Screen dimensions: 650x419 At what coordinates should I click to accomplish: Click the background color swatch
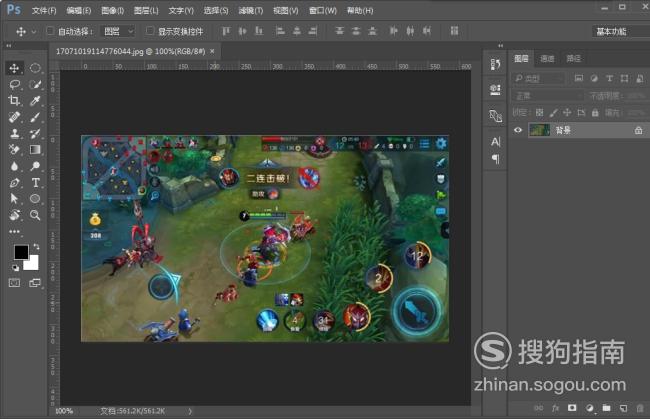point(32,263)
